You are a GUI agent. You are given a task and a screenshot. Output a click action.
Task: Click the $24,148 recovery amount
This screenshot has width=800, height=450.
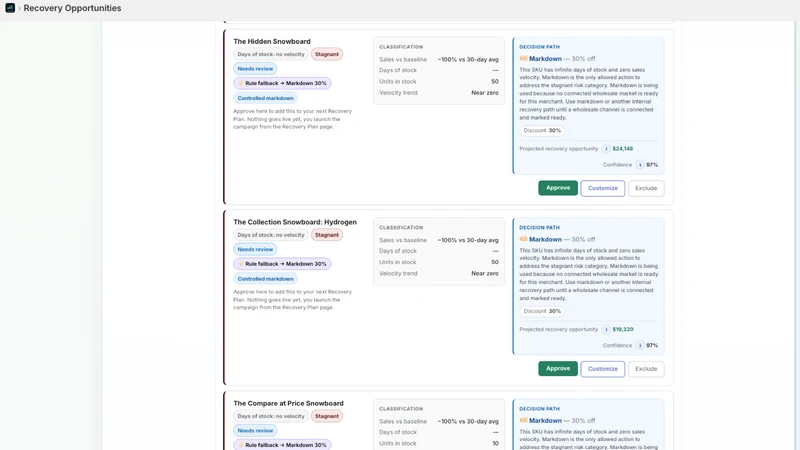pos(622,149)
